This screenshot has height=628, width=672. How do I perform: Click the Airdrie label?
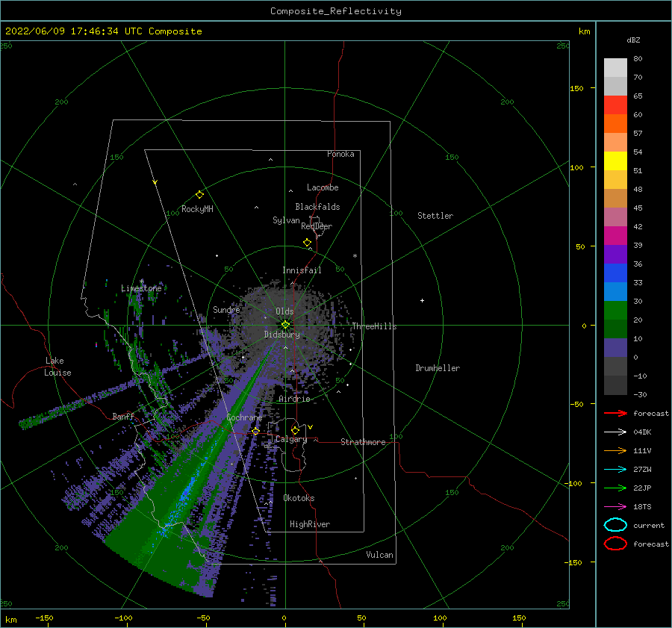click(294, 399)
